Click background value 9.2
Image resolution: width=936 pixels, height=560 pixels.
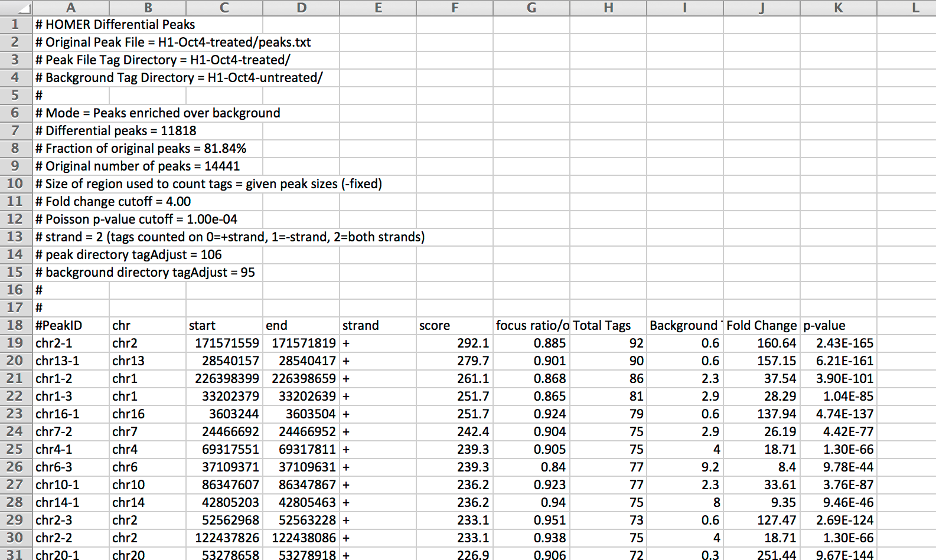click(685, 467)
